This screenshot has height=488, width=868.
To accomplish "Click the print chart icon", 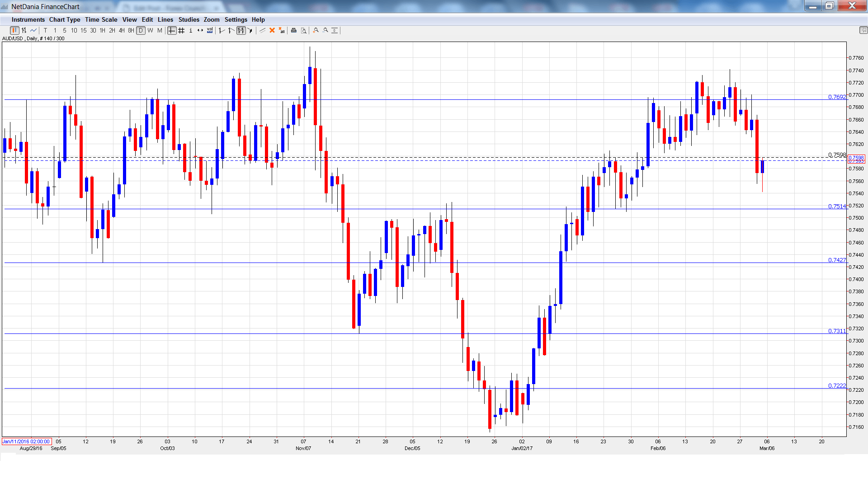I will point(293,30).
